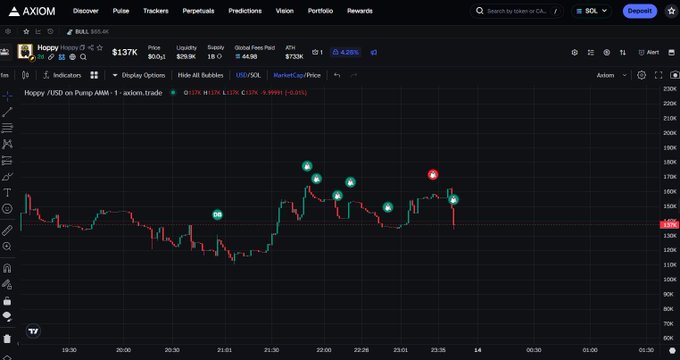Open the emoji icons tool
The height and width of the screenshot is (360, 680).
pos(7,209)
